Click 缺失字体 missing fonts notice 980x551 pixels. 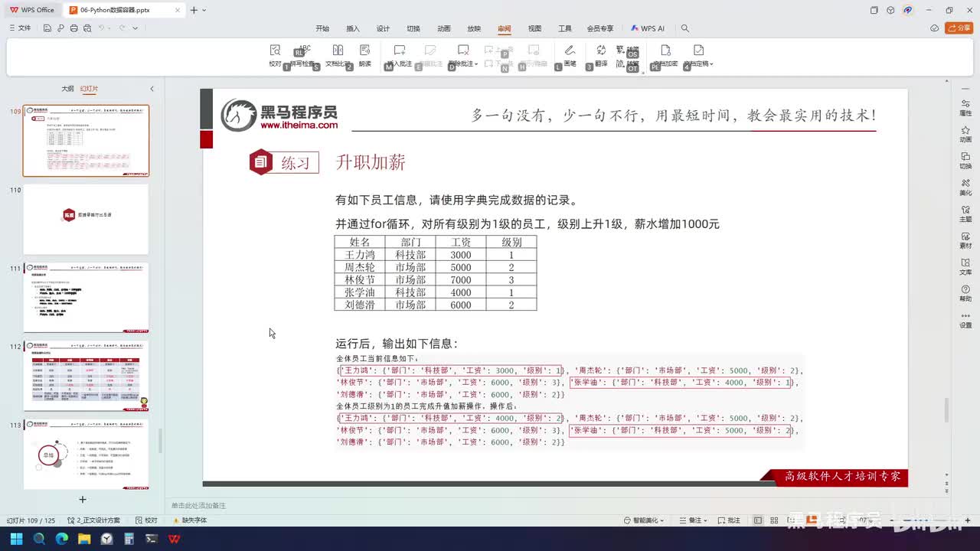(190, 520)
